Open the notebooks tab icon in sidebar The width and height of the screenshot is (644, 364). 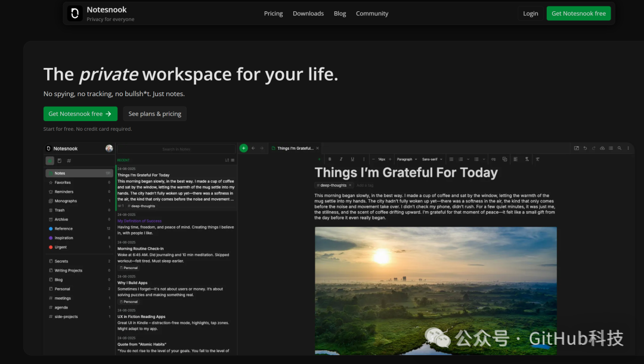(x=59, y=161)
